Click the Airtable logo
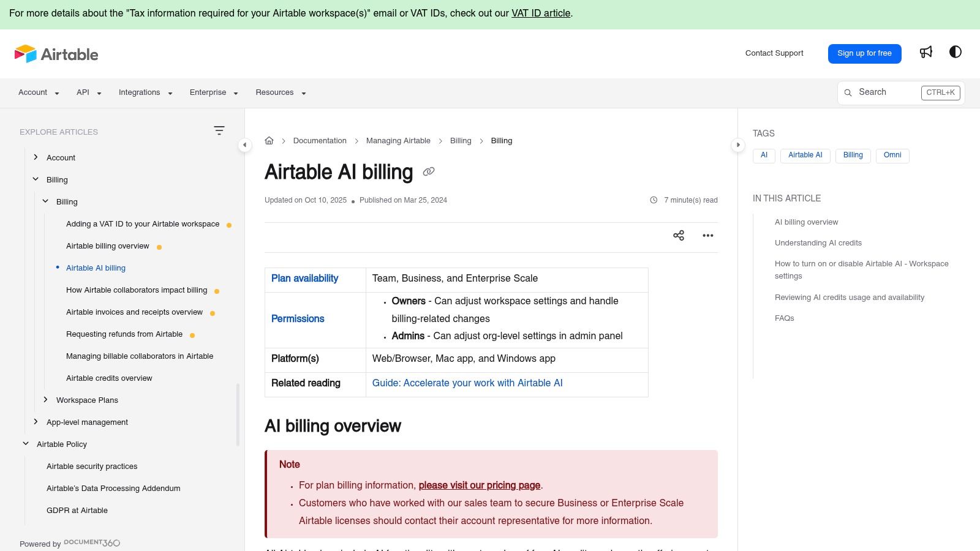980x551 pixels. [56, 54]
